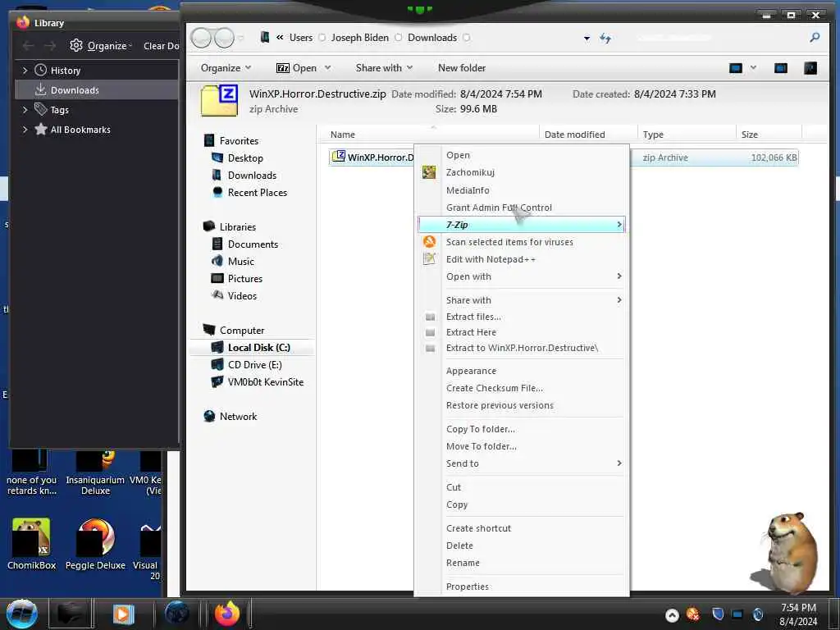Click the Firefox icon in taskbar
Viewport: 840px width, 630px height.
pyautogui.click(x=227, y=614)
